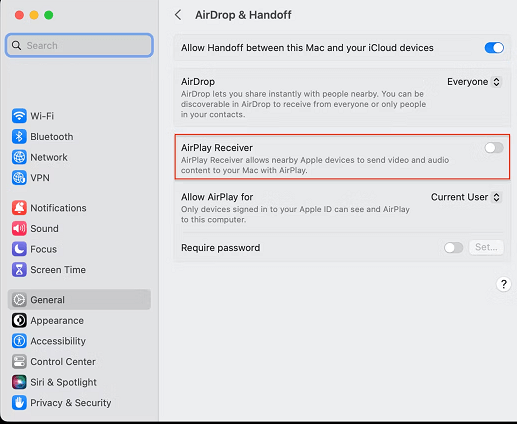This screenshot has width=517, height=424.
Task: Click the Require password label
Action: coord(221,248)
